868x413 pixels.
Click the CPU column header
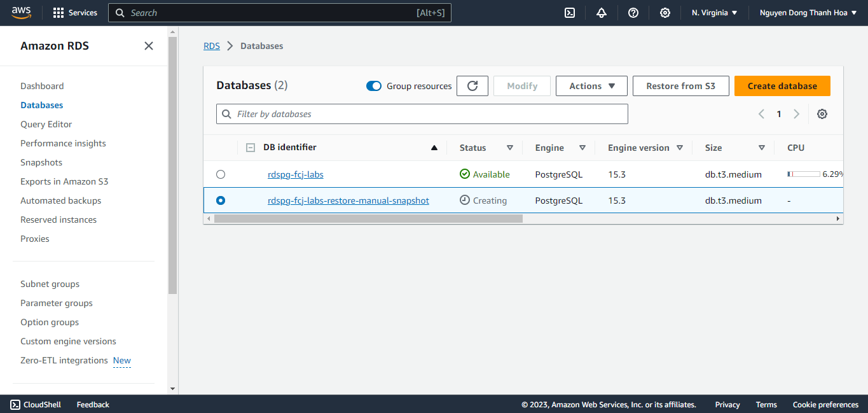pyautogui.click(x=796, y=148)
